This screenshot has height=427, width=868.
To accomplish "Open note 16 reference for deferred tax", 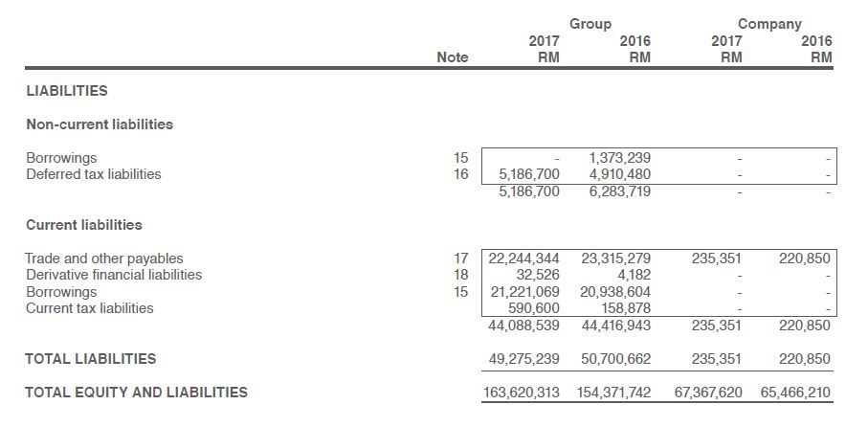I will [x=461, y=174].
